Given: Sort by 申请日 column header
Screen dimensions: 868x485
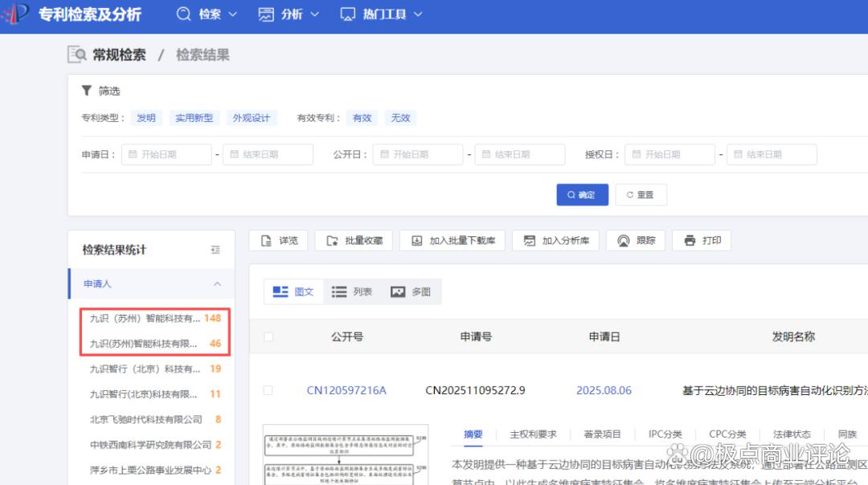Looking at the screenshot, I should click(604, 336).
